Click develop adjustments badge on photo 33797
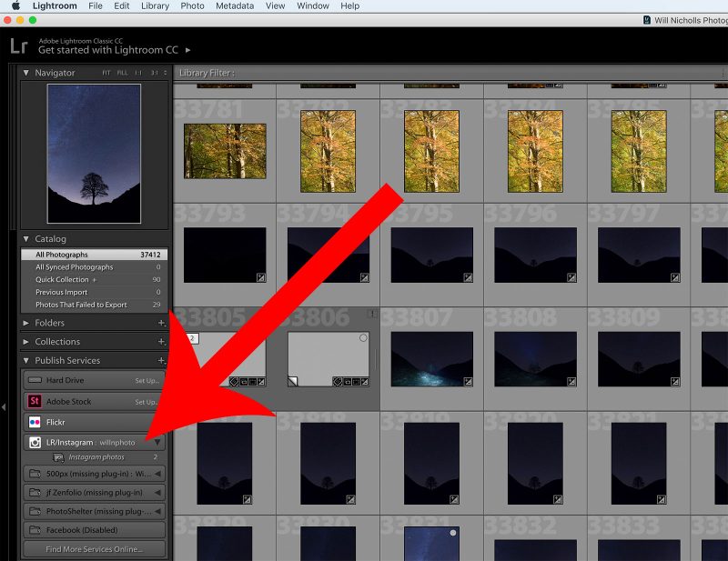This screenshot has height=561, width=728. [675, 277]
